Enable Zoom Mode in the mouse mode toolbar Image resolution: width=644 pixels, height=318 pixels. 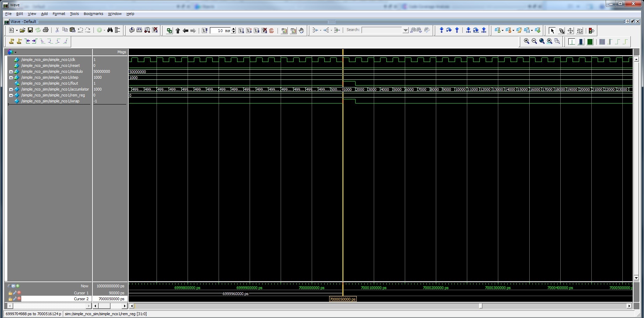[x=562, y=31]
